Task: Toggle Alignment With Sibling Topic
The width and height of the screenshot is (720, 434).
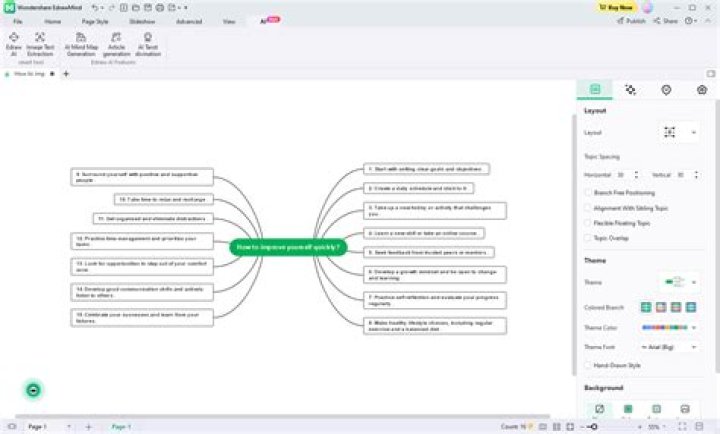Action: coord(588,207)
